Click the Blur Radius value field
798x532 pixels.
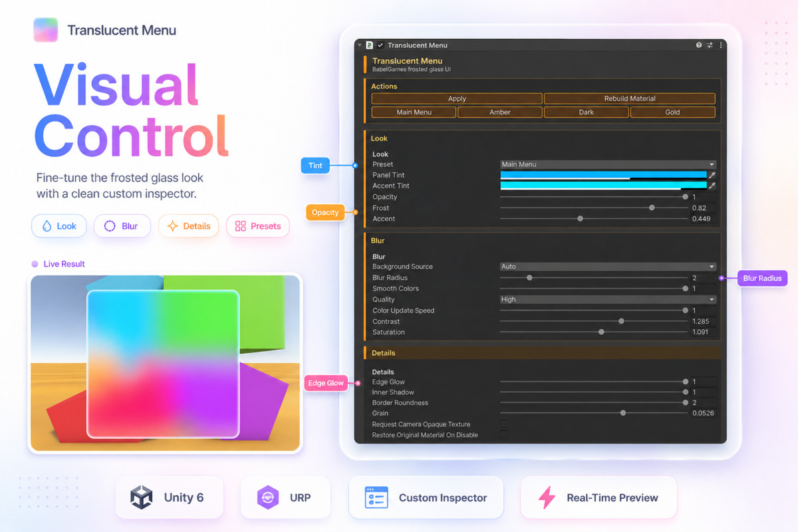pyautogui.click(x=703, y=278)
